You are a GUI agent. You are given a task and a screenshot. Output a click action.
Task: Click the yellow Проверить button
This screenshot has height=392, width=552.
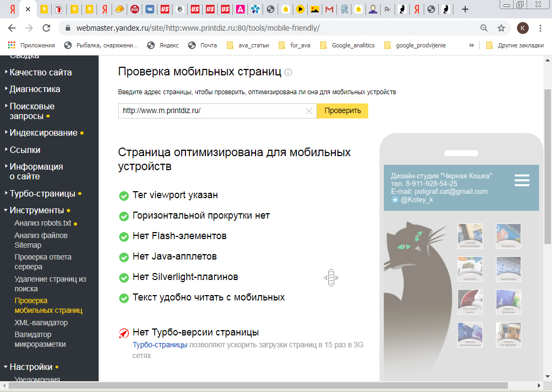(x=342, y=111)
